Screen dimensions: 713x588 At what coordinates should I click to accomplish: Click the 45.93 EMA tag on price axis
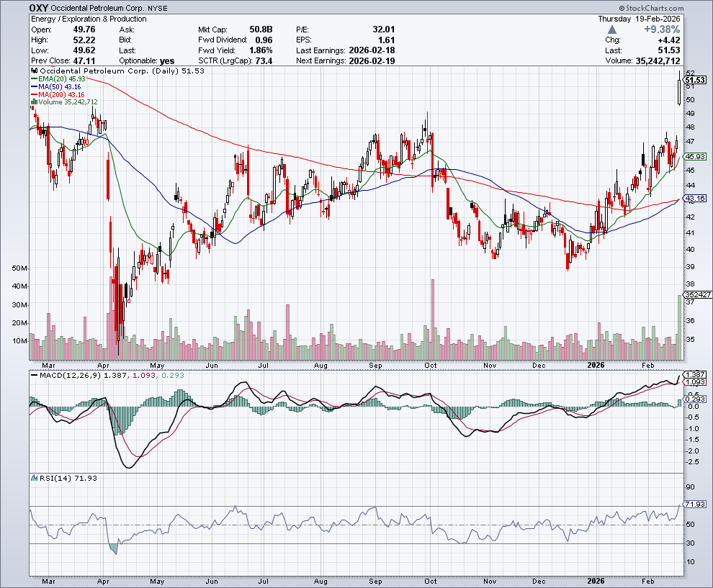pos(695,156)
